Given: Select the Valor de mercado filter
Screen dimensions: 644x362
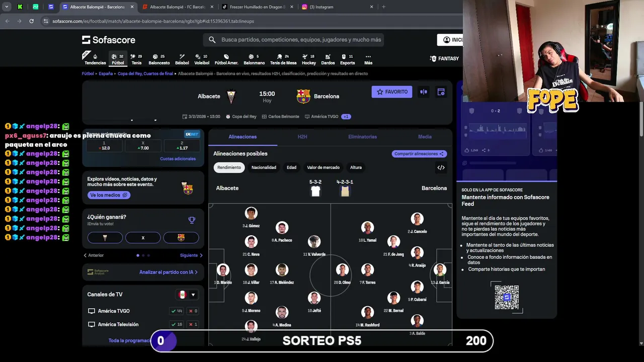Looking at the screenshot, I should coord(323,167).
